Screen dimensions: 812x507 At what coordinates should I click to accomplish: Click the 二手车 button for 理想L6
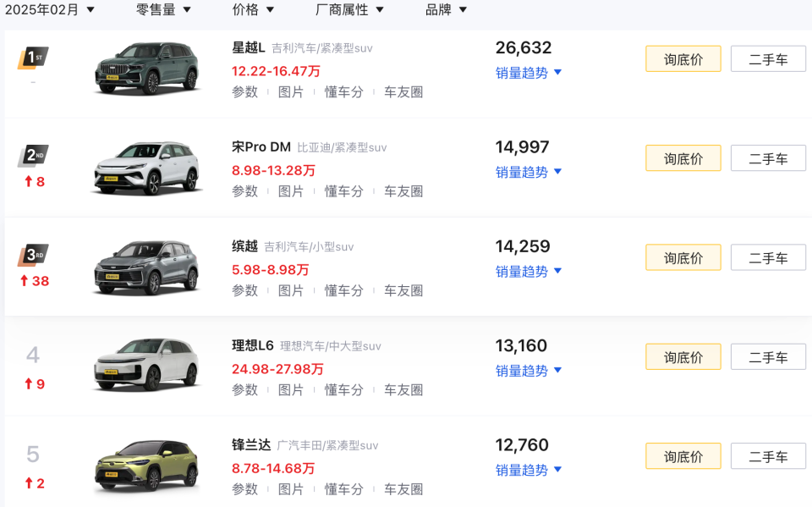pos(767,356)
